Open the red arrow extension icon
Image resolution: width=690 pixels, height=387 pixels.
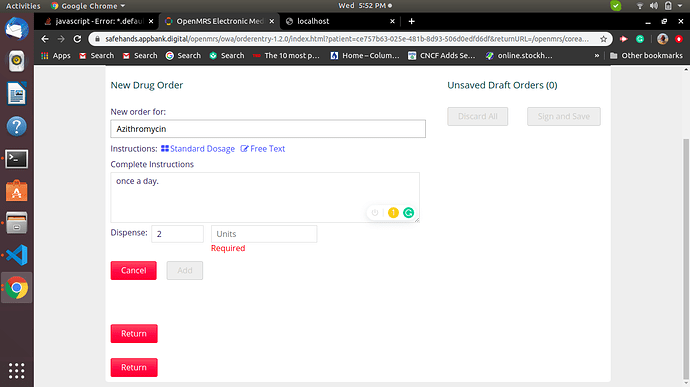624,39
